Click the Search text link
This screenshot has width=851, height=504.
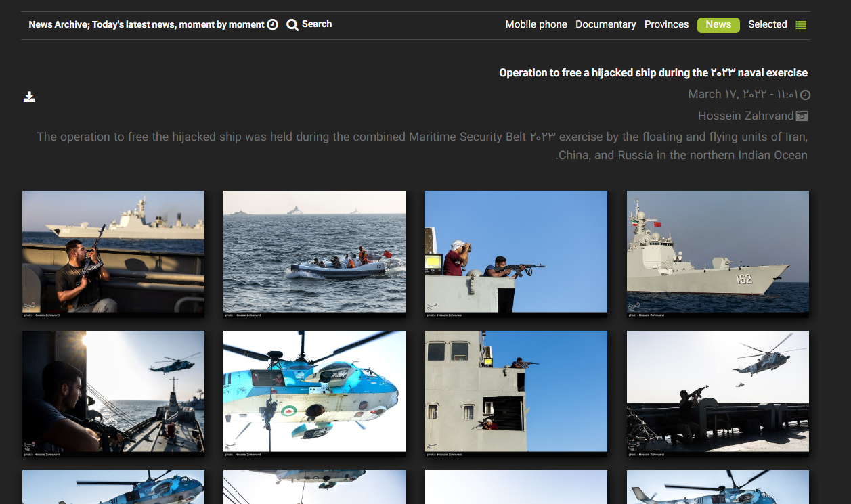pyautogui.click(x=317, y=24)
